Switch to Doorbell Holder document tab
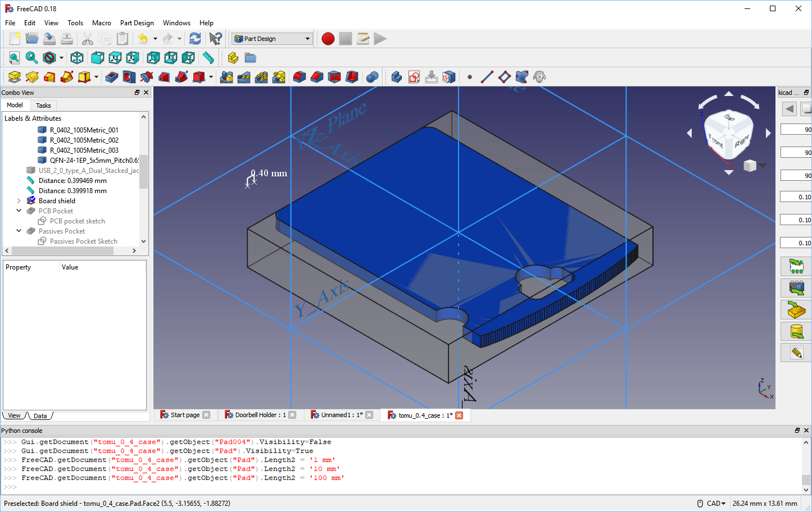The width and height of the screenshot is (812, 512). coord(260,415)
